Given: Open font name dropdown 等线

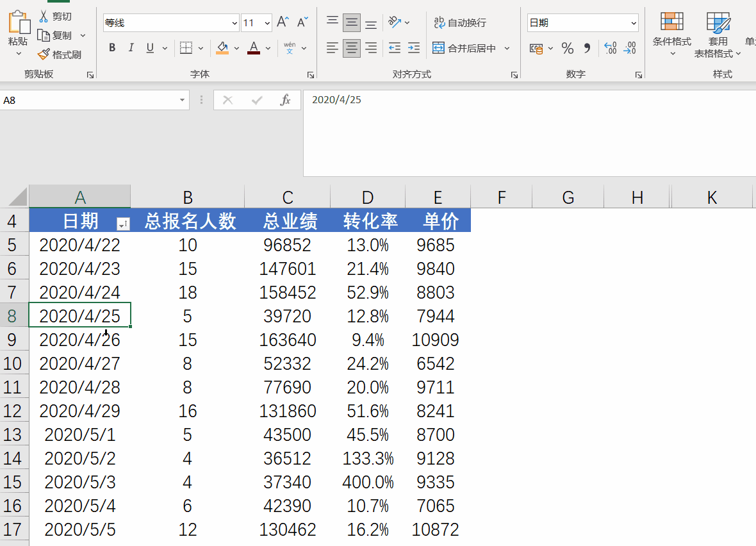Looking at the screenshot, I should (234, 22).
